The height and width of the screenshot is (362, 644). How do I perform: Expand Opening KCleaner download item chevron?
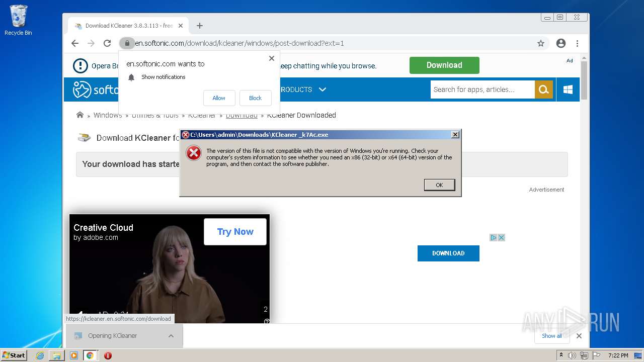pyautogui.click(x=171, y=336)
